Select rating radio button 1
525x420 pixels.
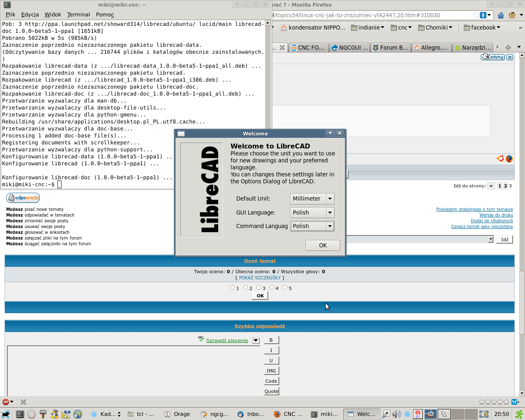[x=233, y=288]
